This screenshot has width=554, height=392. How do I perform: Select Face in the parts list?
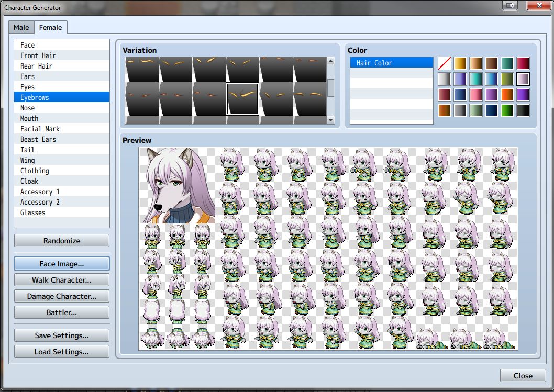pos(62,45)
